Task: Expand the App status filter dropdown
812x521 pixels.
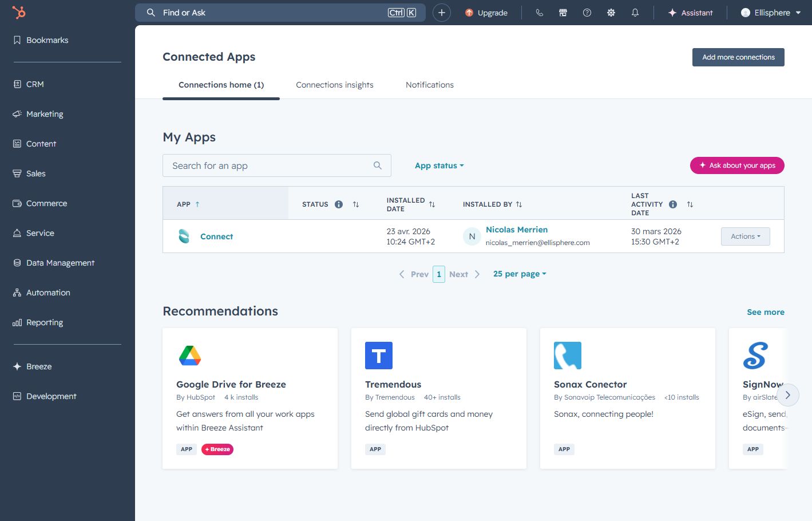Action: click(x=439, y=165)
